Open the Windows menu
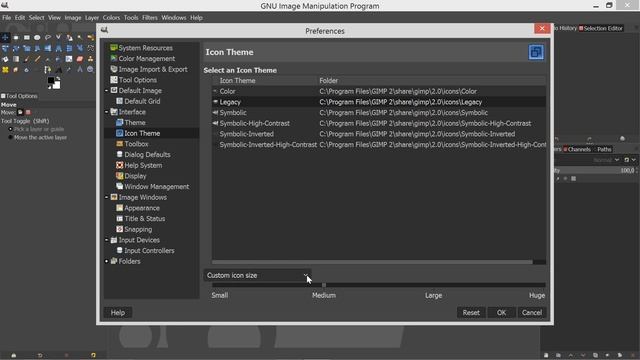Image resolution: width=640 pixels, height=360 pixels. click(x=173, y=18)
